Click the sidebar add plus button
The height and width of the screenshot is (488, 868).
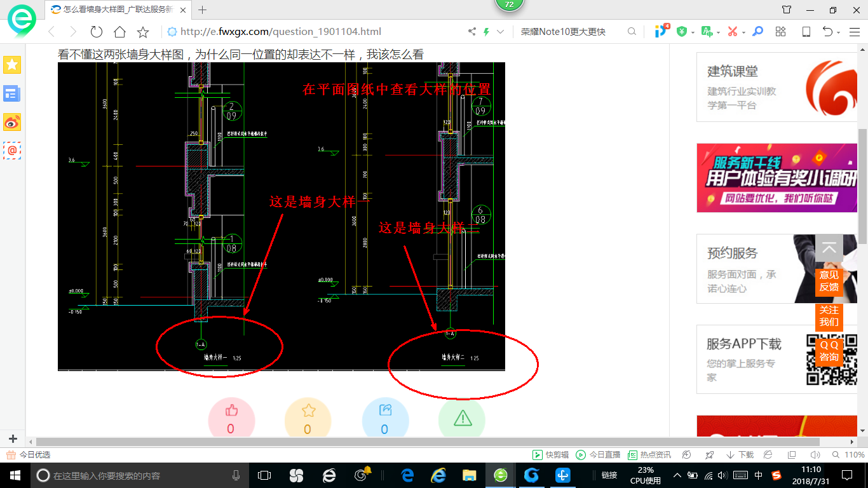tap(12, 439)
